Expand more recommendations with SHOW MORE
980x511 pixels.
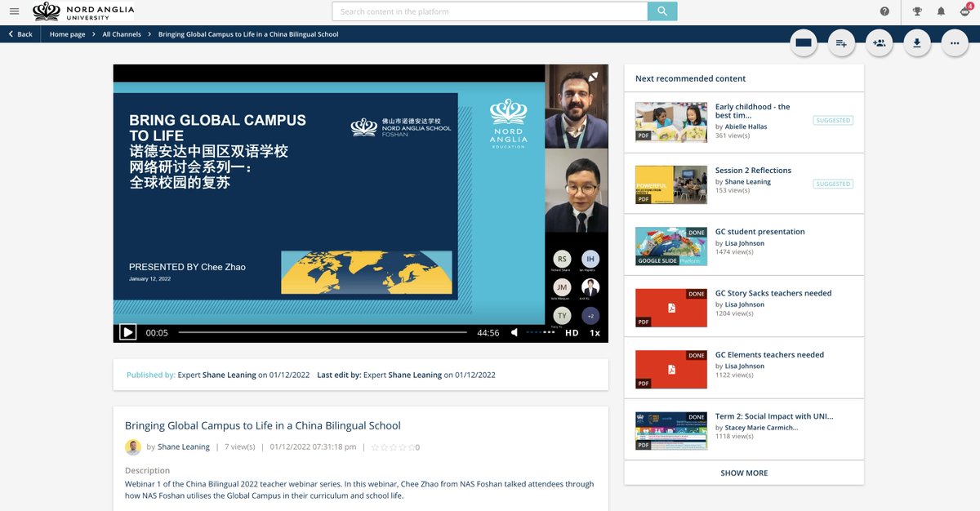point(743,472)
